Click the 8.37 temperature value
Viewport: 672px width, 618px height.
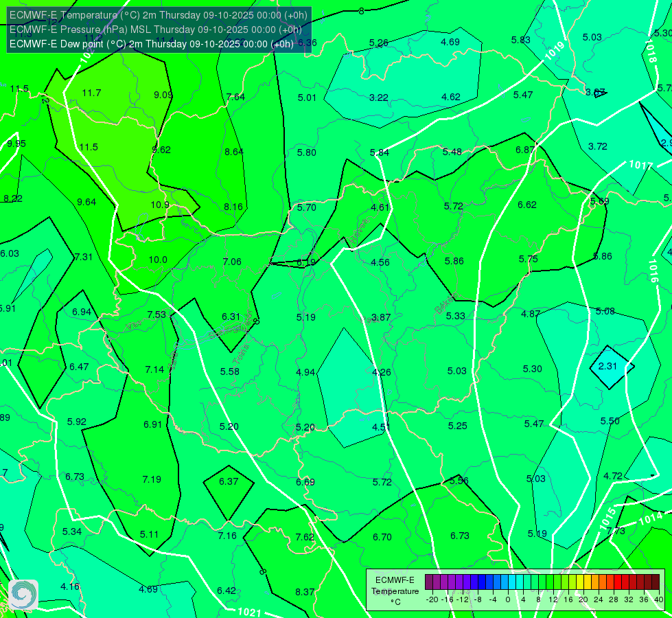pos(305,592)
